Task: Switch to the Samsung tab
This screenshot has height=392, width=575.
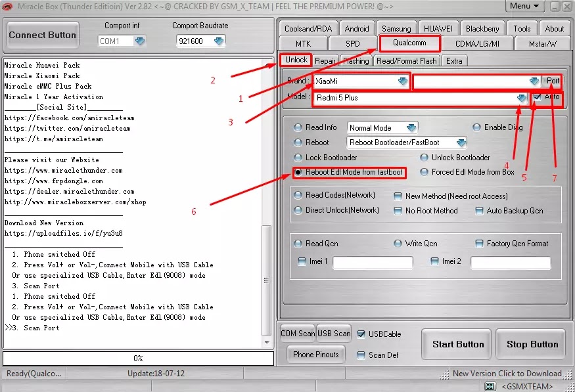Action: tap(396, 29)
